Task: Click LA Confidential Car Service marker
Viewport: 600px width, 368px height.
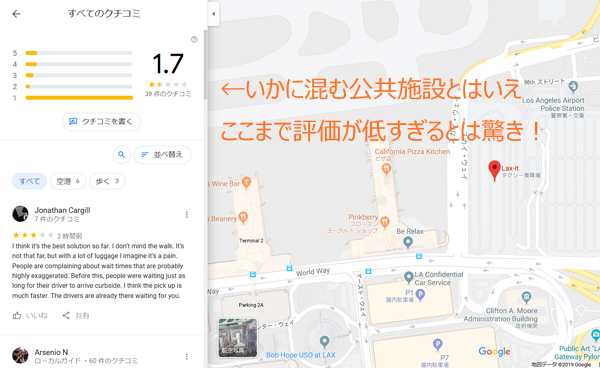Action: (x=409, y=277)
